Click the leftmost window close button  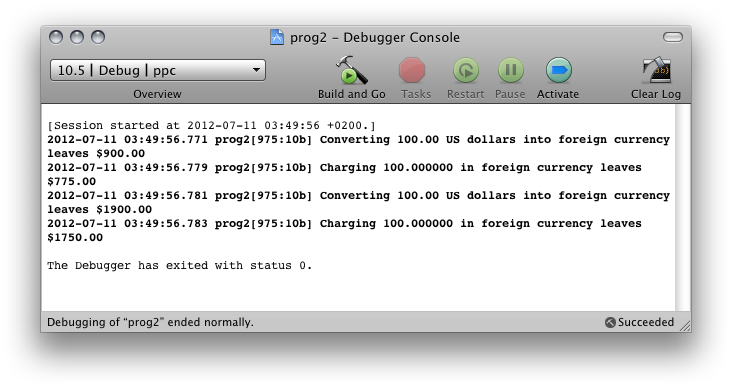tap(56, 37)
